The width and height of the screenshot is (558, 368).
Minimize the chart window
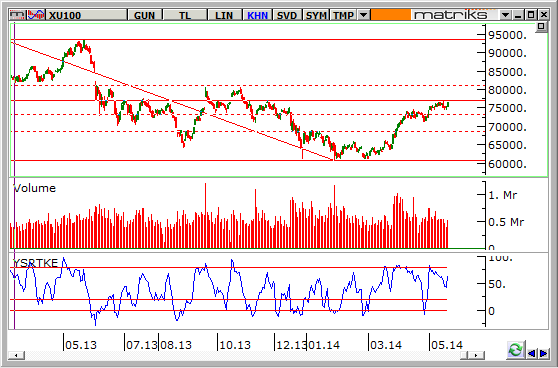[518, 15]
